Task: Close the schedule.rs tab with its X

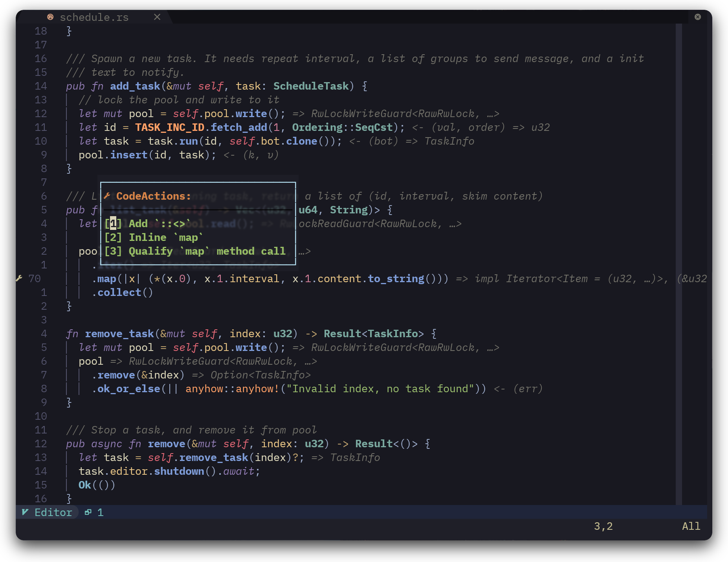Action: point(157,17)
